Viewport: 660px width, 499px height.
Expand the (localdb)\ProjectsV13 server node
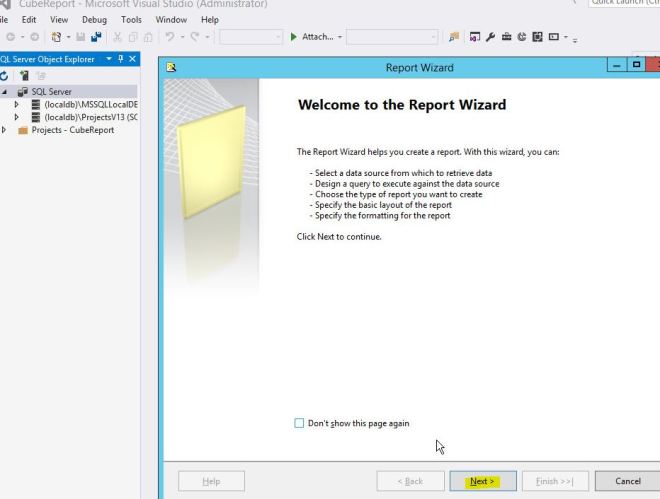[x=16, y=116]
